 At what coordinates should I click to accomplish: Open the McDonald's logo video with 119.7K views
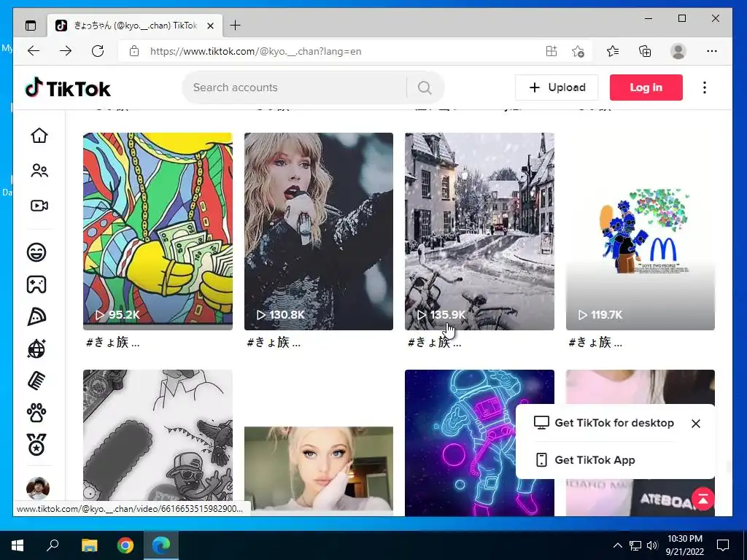(x=640, y=231)
